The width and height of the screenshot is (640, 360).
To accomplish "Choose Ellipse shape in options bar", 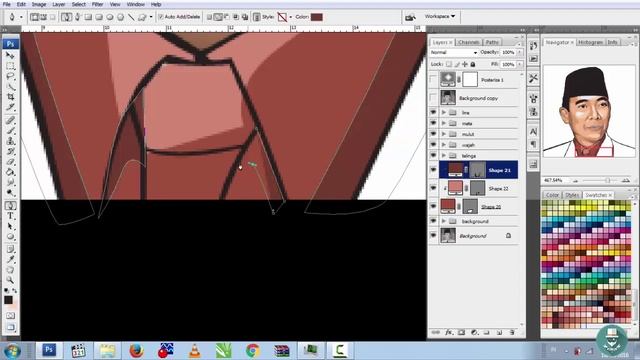I will [x=110, y=17].
